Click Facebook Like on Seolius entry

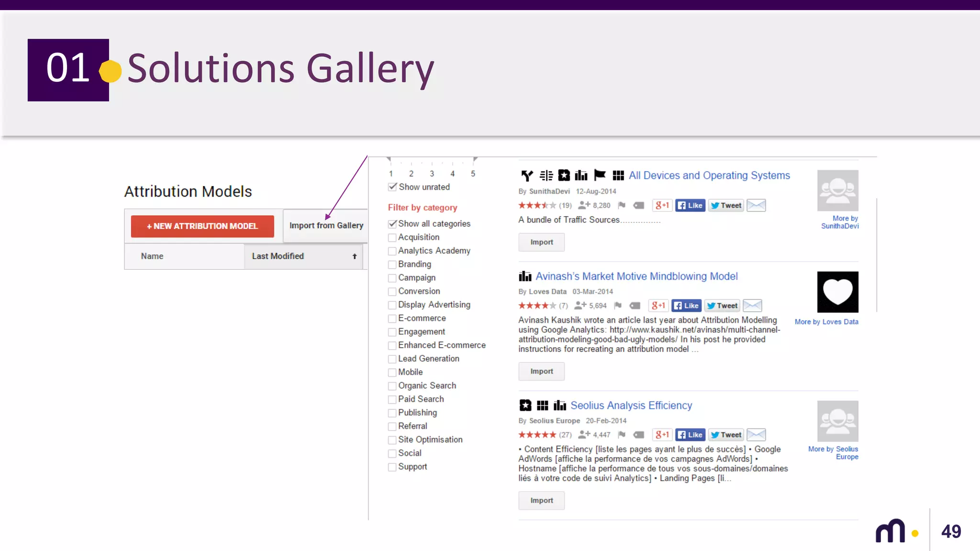coord(690,435)
